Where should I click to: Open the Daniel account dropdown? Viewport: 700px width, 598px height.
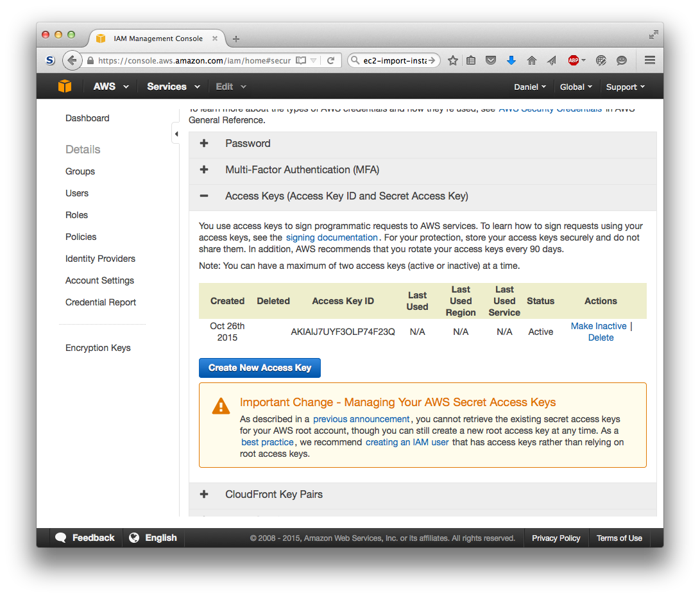(x=530, y=87)
